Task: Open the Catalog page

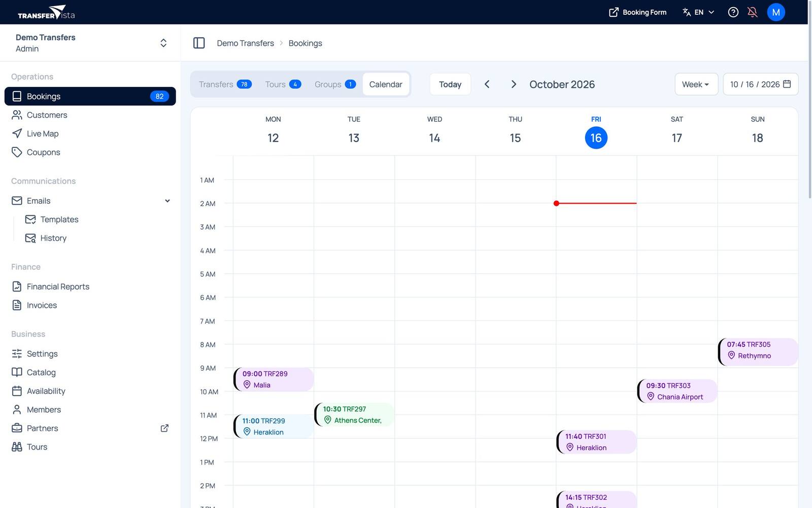Action: [x=90, y=372]
